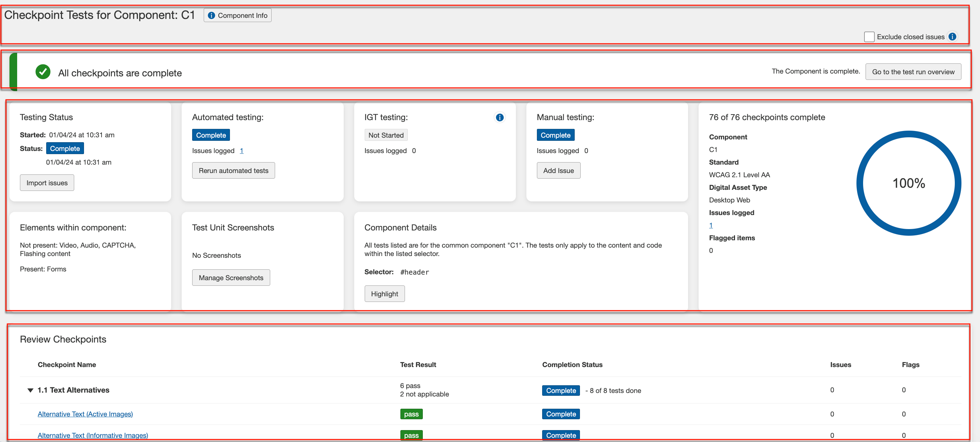Open Manage Screenshots
The height and width of the screenshot is (442, 980).
pos(231,277)
